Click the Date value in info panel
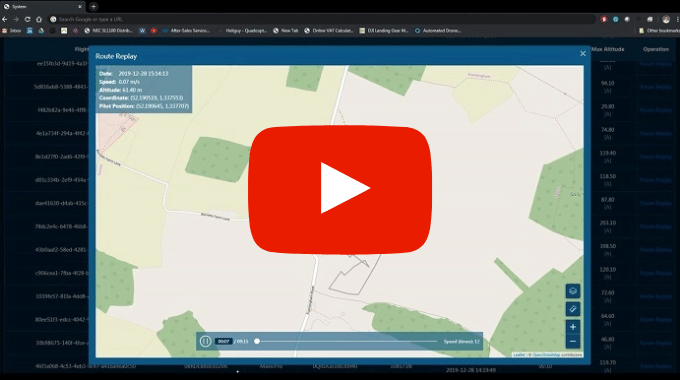Image resolution: width=680 pixels, height=380 pixels. pos(143,74)
